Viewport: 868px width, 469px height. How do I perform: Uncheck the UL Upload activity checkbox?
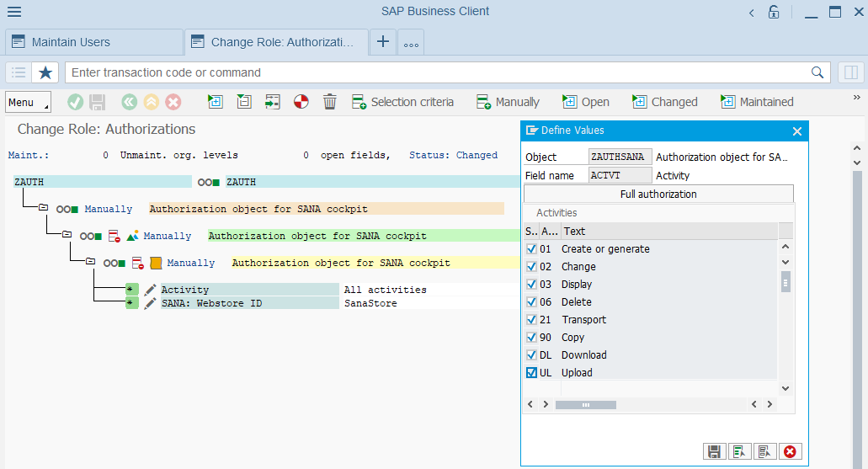[x=531, y=373]
